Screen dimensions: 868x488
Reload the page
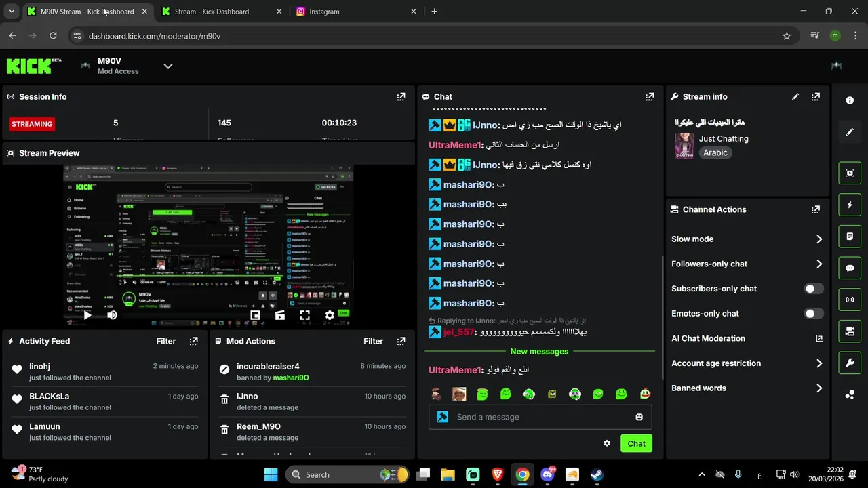coord(53,36)
